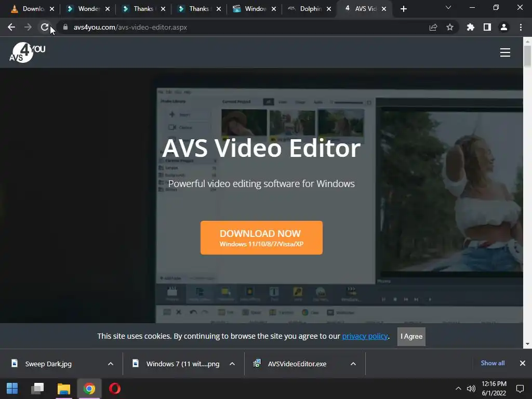Go back to the previous page
Screen dimensions: 532x399
(11, 27)
